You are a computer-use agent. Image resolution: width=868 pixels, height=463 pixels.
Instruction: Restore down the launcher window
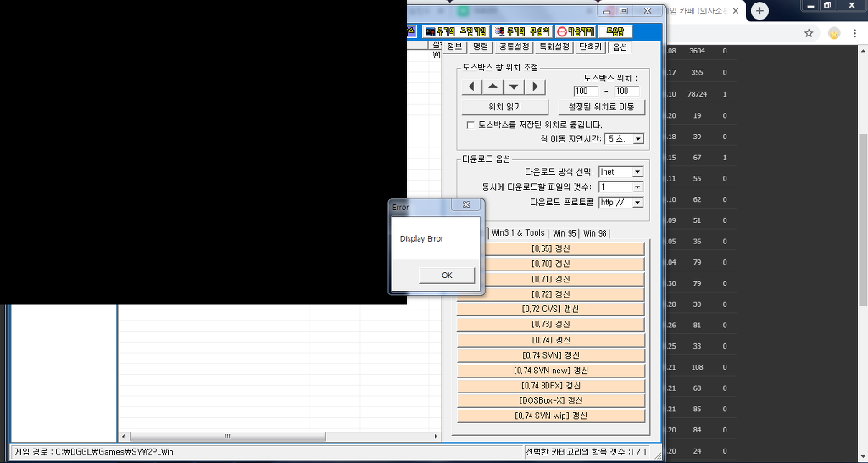[x=624, y=11]
